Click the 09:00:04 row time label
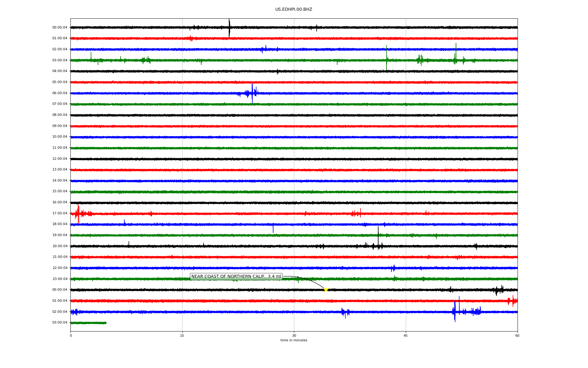This screenshot has height=368, width=588. pyautogui.click(x=60, y=126)
